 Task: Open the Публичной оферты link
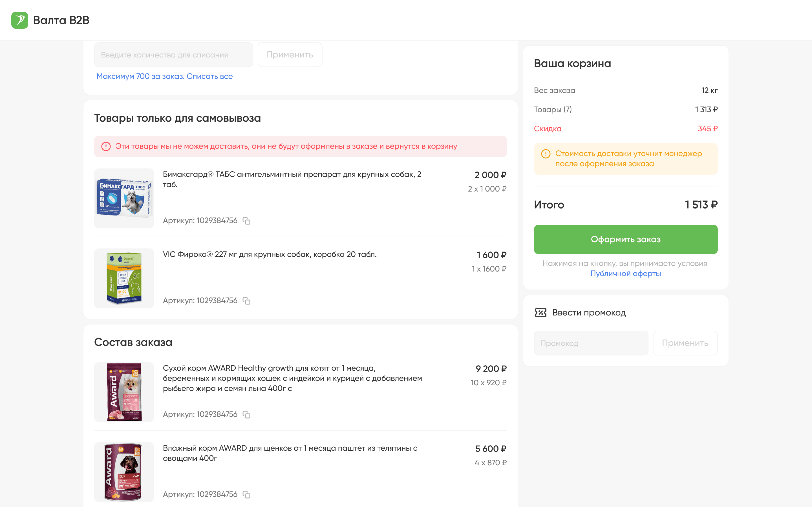click(x=625, y=273)
